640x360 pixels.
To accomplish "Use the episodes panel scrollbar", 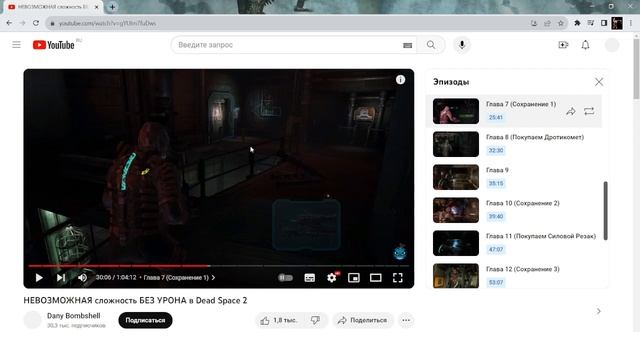I will click(605, 211).
